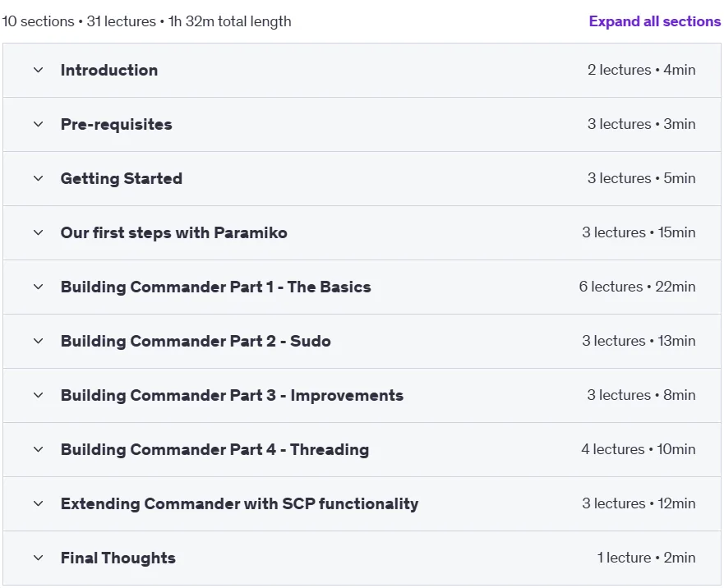The height and width of the screenshot is (588, 724).
Task: Open chevron beside Extending Commander with SCP
Action: point(39,503)
